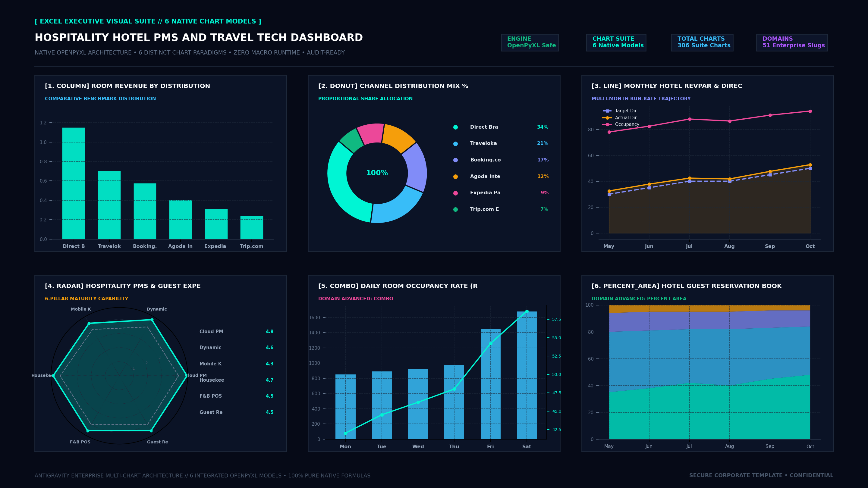
Task: Click the Booking. column bar
Action: (x=145, y=211)
